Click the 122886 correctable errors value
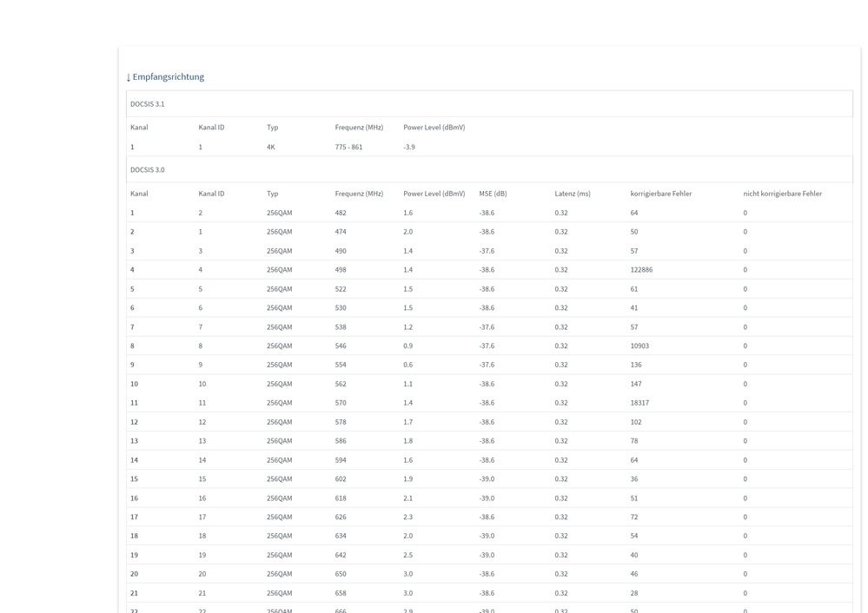Image resolution: width=868 pixels, height=613 pixels. (x=641, y=270)
